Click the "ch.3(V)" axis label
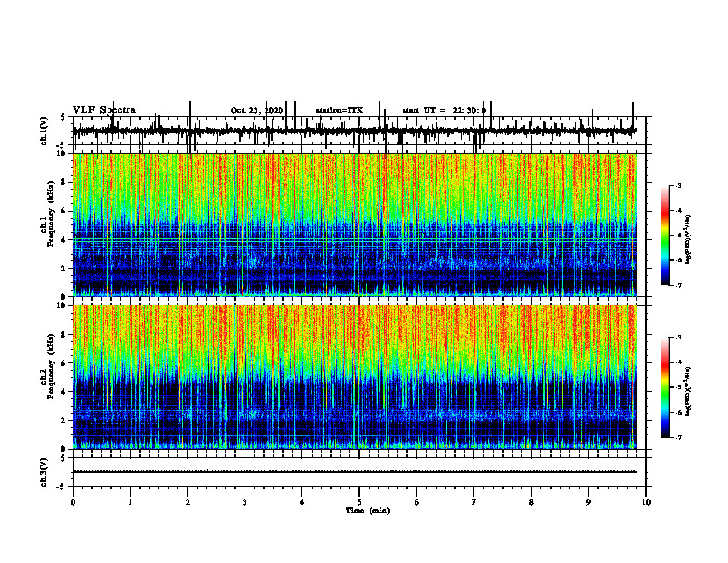728x563 pixels. click(x=44, y=472)
